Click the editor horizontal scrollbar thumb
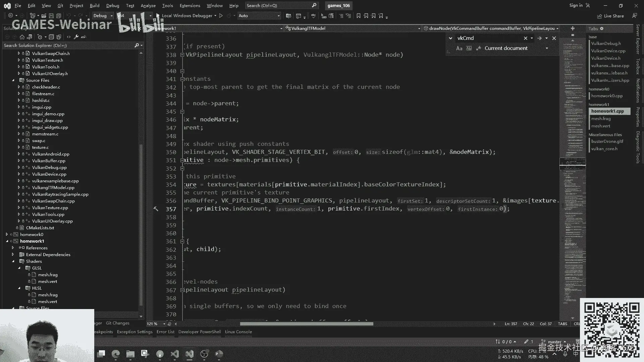This screenshot has width=644, height=362. click(x=306, y=324)
